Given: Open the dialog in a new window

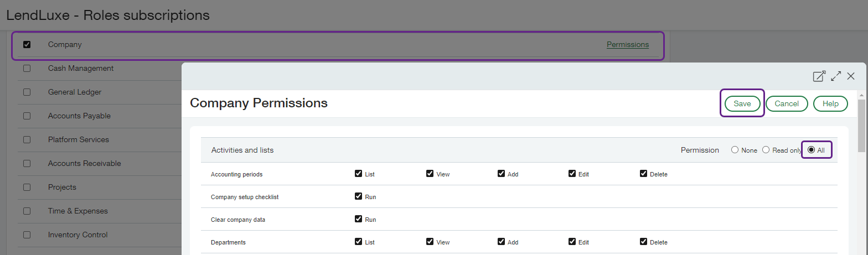Looking at the screenshot, I should point(819,76).
